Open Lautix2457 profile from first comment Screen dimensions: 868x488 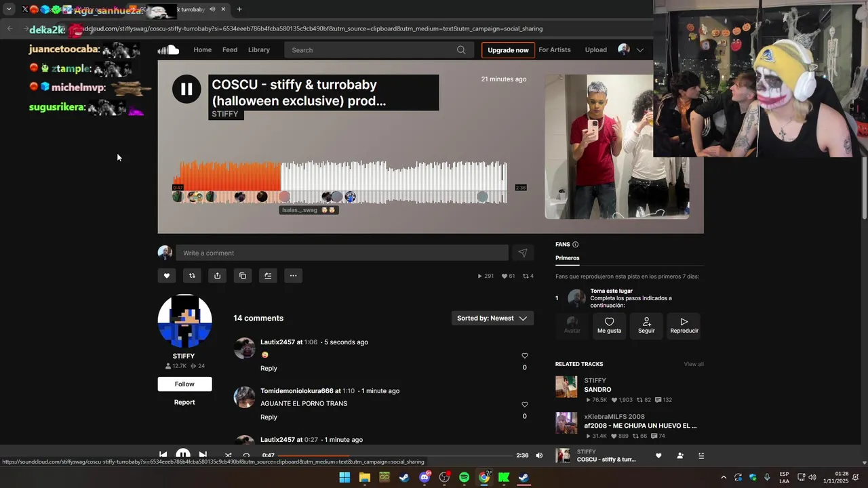277,342
